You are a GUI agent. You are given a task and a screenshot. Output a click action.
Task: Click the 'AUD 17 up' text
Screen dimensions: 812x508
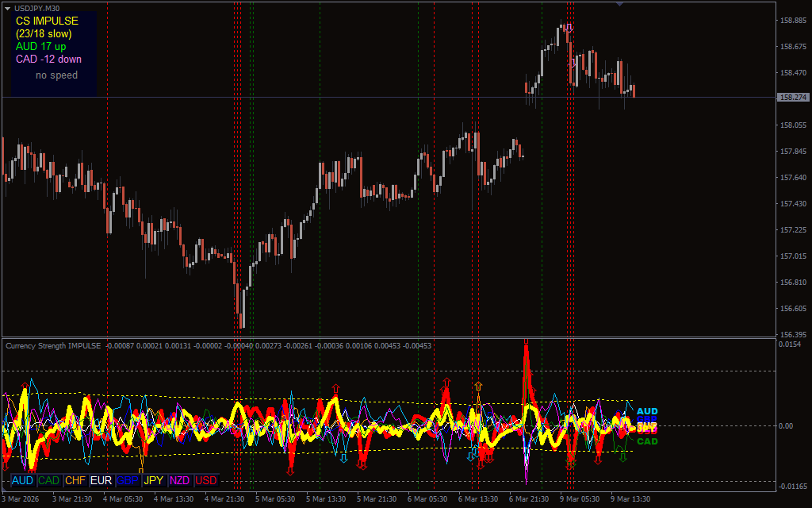point(40,46)
